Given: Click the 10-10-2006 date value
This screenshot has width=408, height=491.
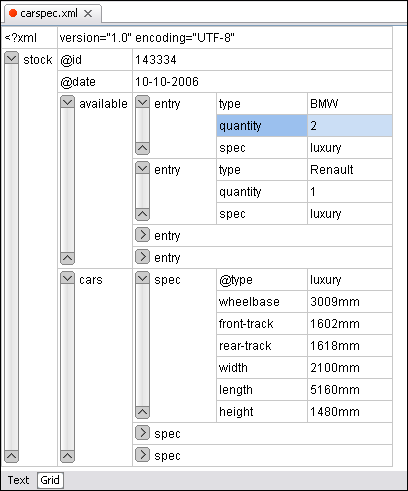Looking at the screenshot, I should (262, 82).
